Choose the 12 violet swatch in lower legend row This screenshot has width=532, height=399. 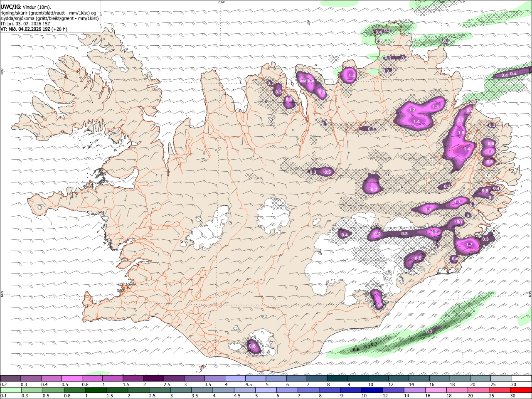[x=393, y=390]
